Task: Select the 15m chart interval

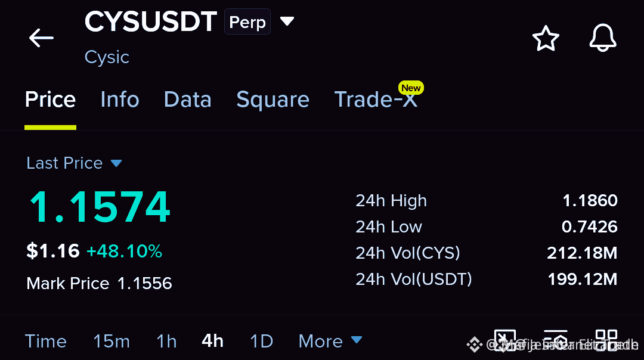Action: [x=112, y=341]
